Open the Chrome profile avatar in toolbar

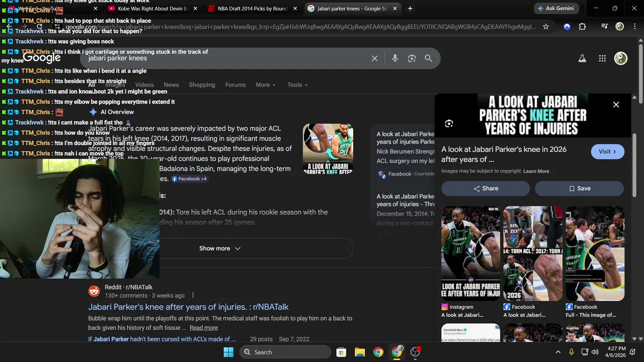coord(620,27)
